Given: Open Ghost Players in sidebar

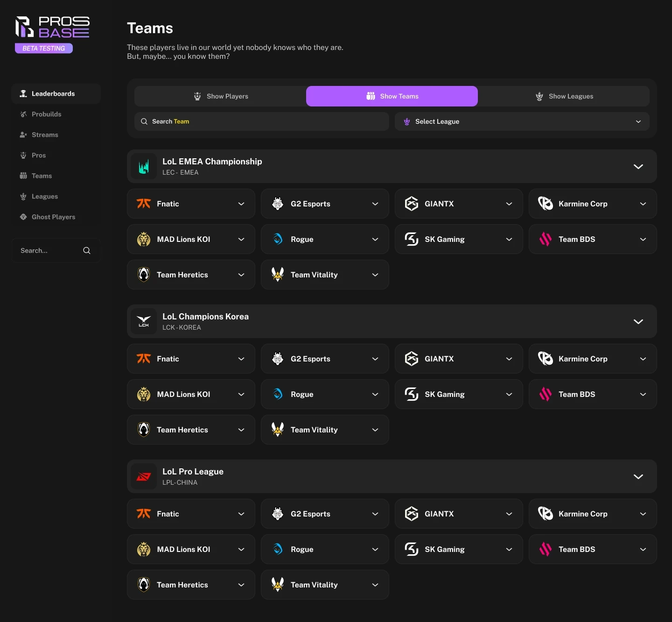Looking at the screenshot, I should pos(56,217).
